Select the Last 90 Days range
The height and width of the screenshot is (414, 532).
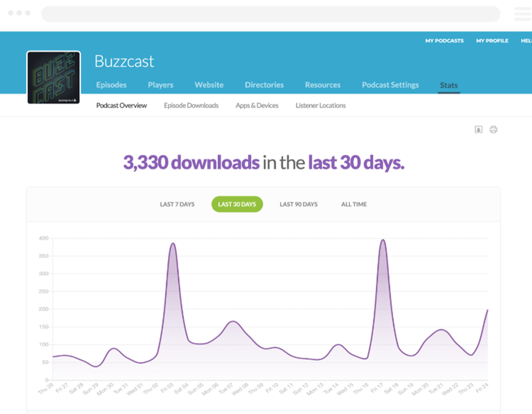click(298, 204)
